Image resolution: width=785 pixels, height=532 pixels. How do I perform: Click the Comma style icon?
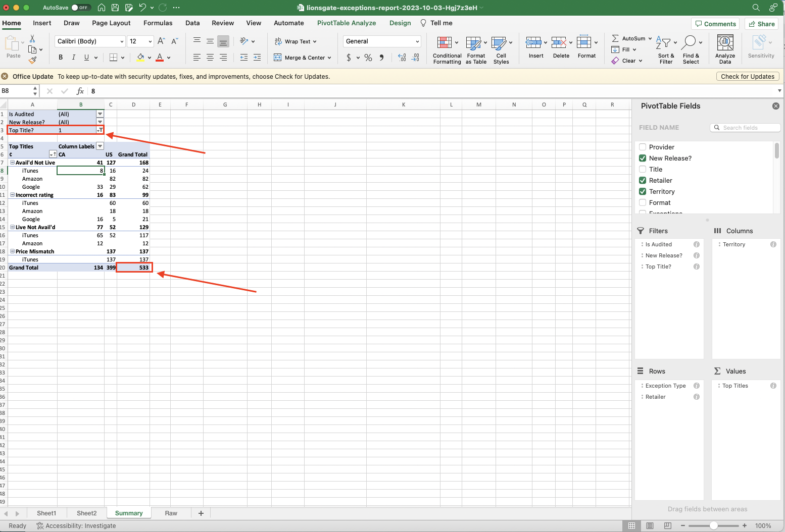point(381,58)
